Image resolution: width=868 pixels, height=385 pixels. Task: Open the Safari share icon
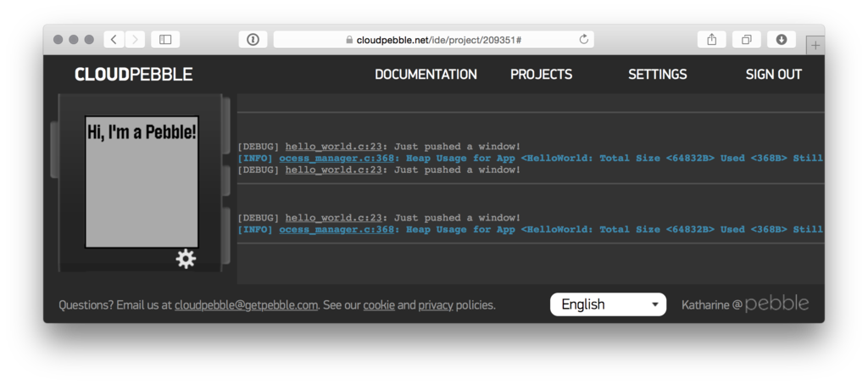pos(712,39)
